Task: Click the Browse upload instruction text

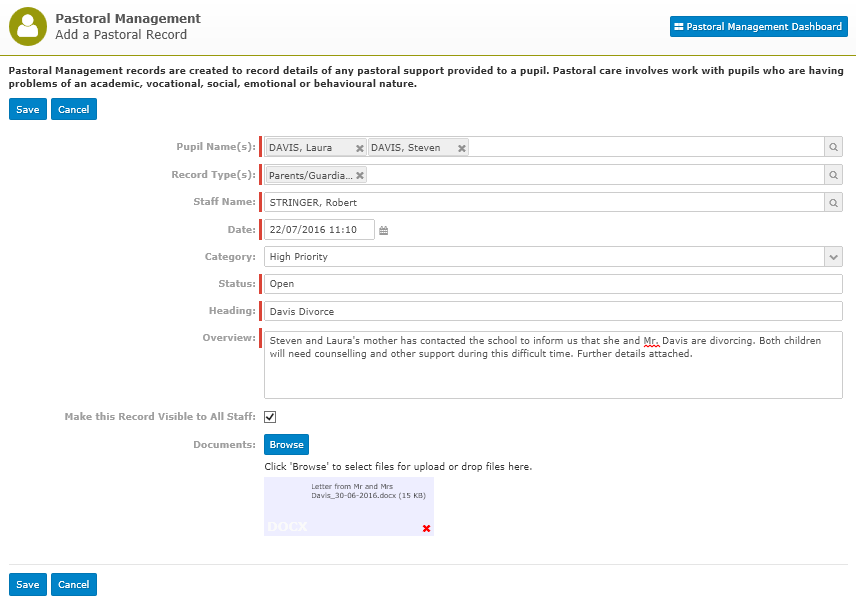Action: 398,467
